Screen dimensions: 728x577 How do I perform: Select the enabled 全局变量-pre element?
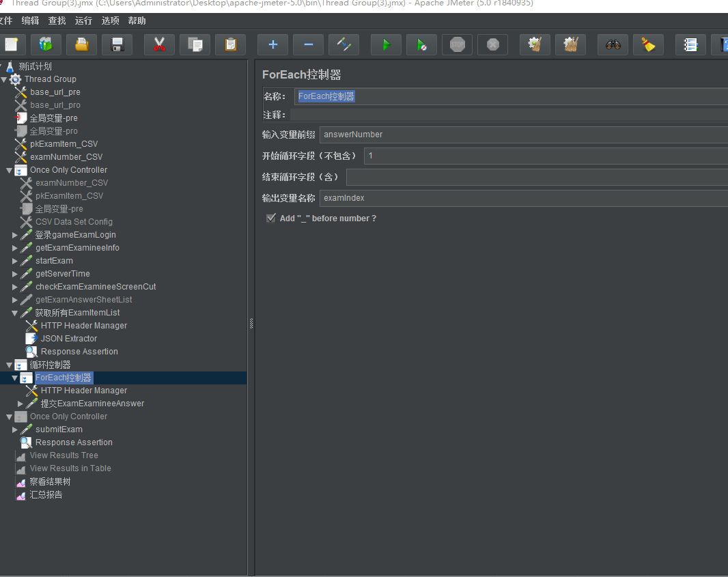pyautogui.click(x=54, y=118)
